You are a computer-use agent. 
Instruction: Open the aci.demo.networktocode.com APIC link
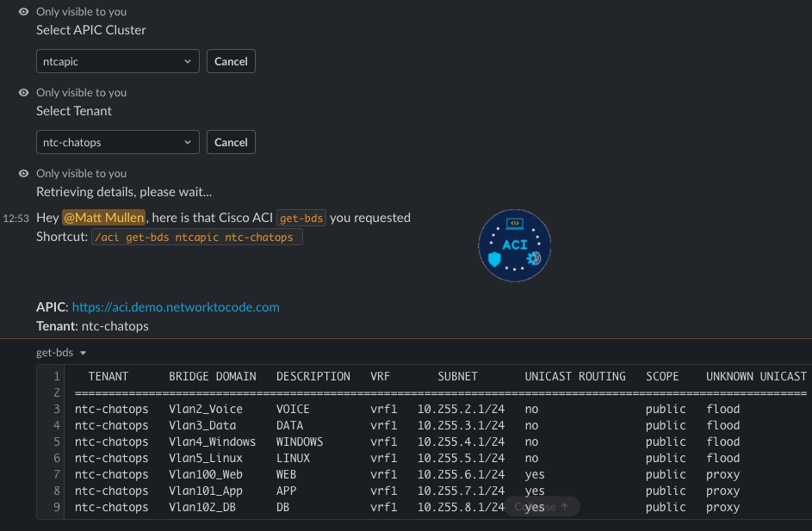[x=176, y=307]
